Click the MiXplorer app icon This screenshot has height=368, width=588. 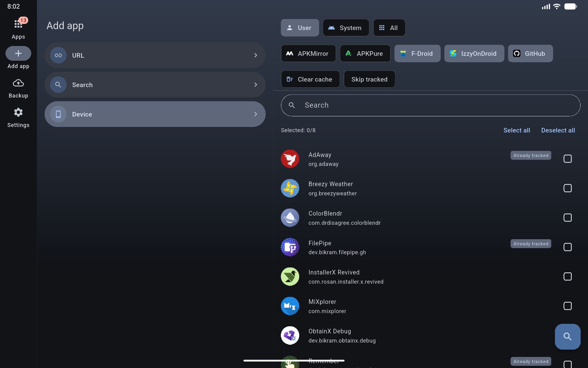tap(290, 306)
